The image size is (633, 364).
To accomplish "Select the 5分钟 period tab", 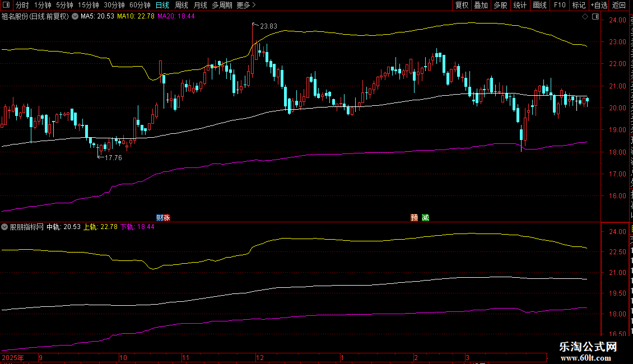I will coord(64,5).
